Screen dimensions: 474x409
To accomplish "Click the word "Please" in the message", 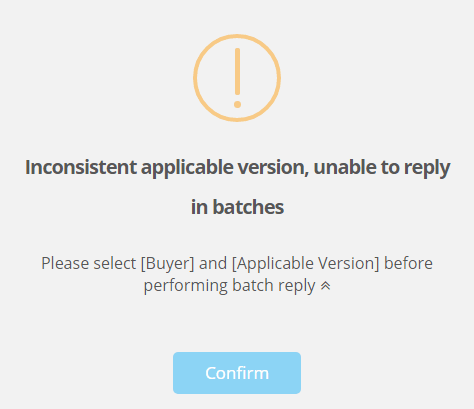I will [x=65, y=264].
